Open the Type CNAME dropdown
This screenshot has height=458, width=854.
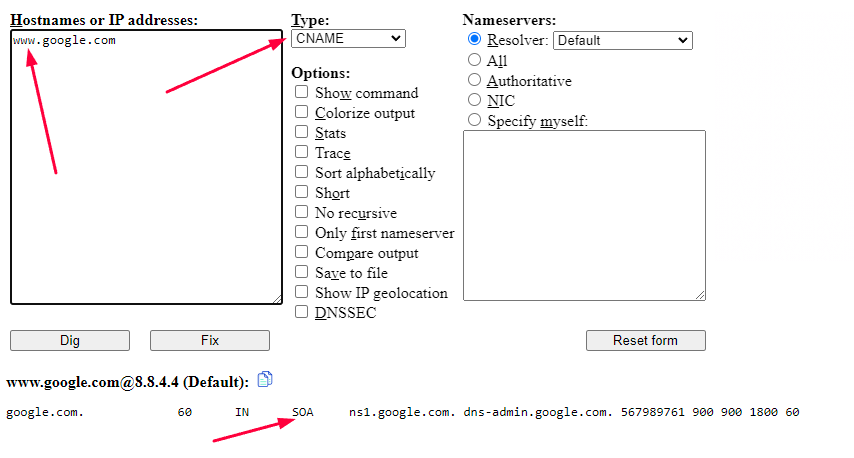point(349,39)
